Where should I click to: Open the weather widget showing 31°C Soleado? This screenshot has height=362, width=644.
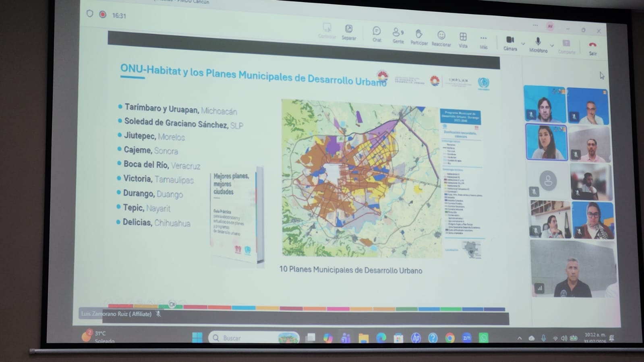click(x=99, y=337)
